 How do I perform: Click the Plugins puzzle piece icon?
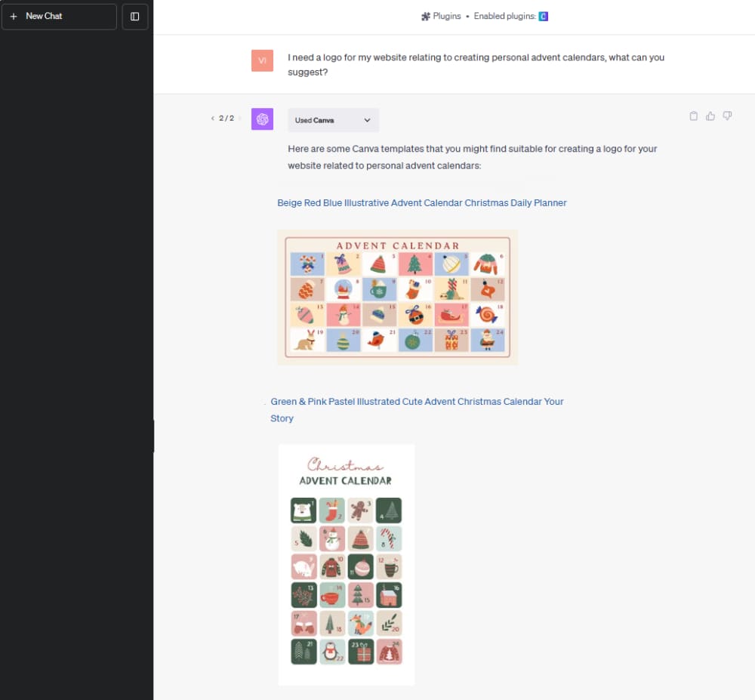click(x=427, y=15)
